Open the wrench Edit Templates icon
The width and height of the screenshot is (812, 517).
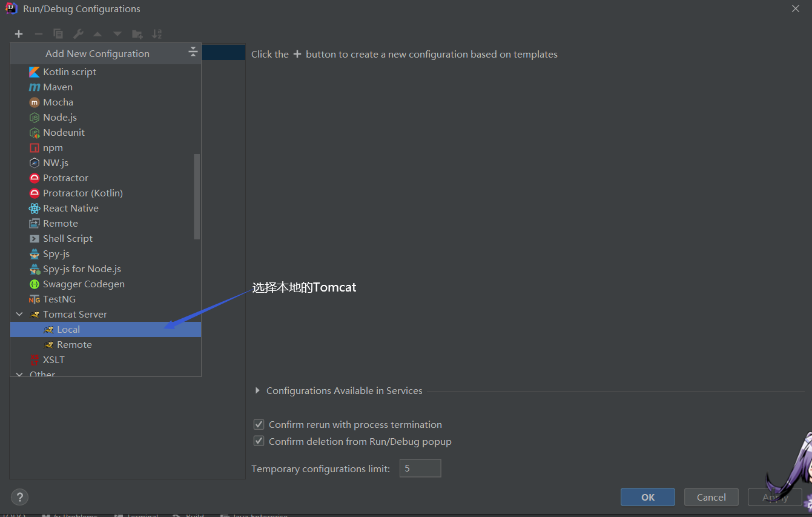[78, 34]
